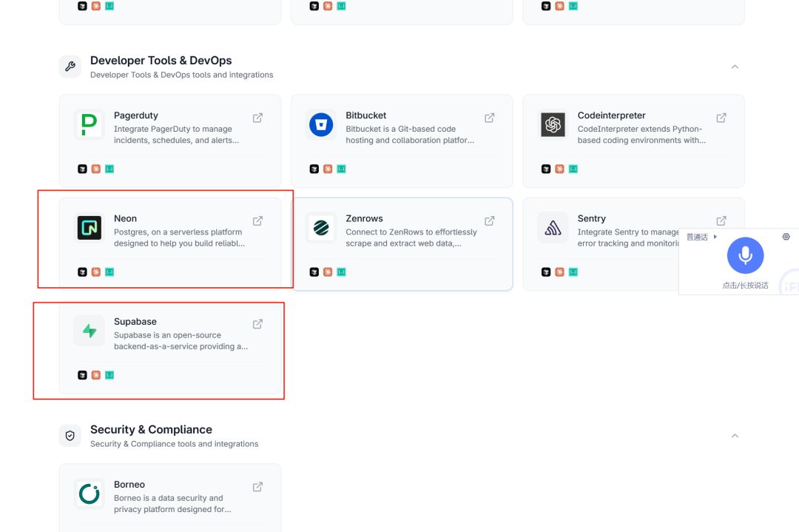Click the Borneo logo icon
Screen dimensions: 799x532
tap(90, 494)
